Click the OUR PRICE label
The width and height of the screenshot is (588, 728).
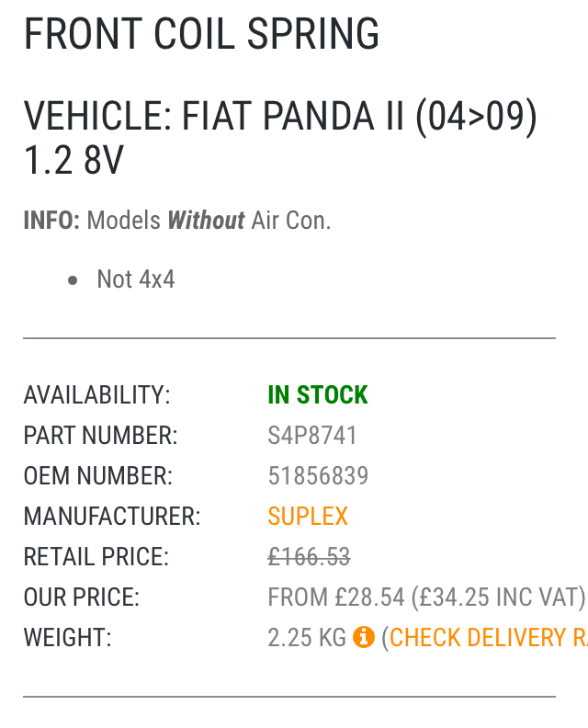pyautogui.click(x=81, y=597)
